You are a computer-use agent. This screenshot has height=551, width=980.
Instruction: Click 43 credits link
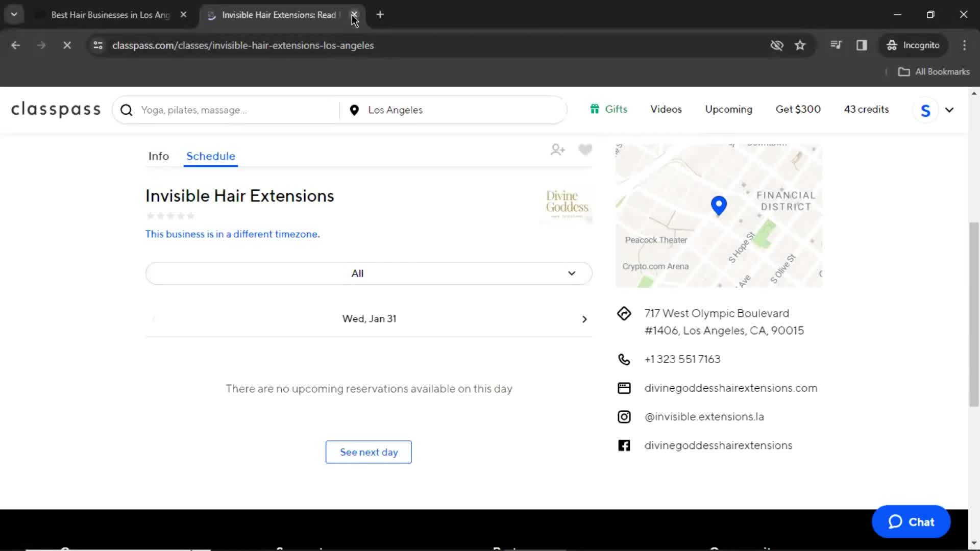tap(866, 109)
